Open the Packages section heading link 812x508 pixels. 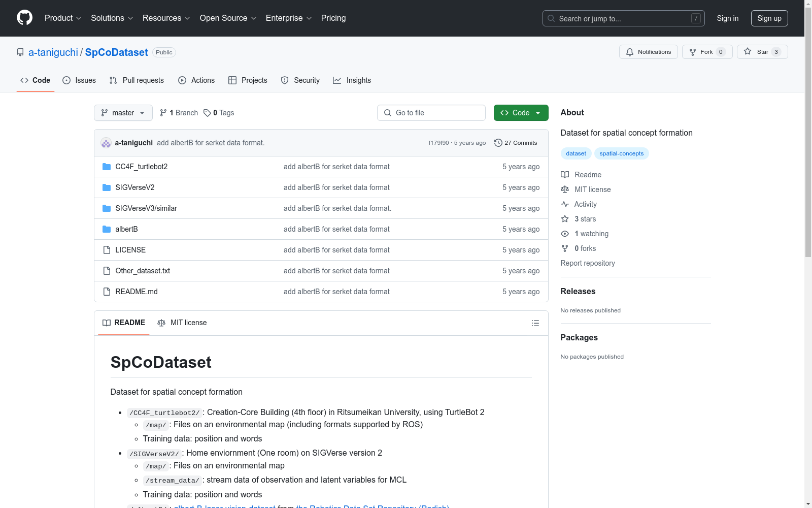579,337
